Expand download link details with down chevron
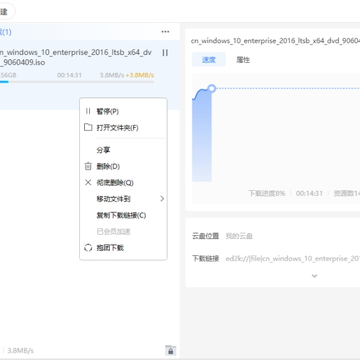360x360 pixels. pos(314,276)
